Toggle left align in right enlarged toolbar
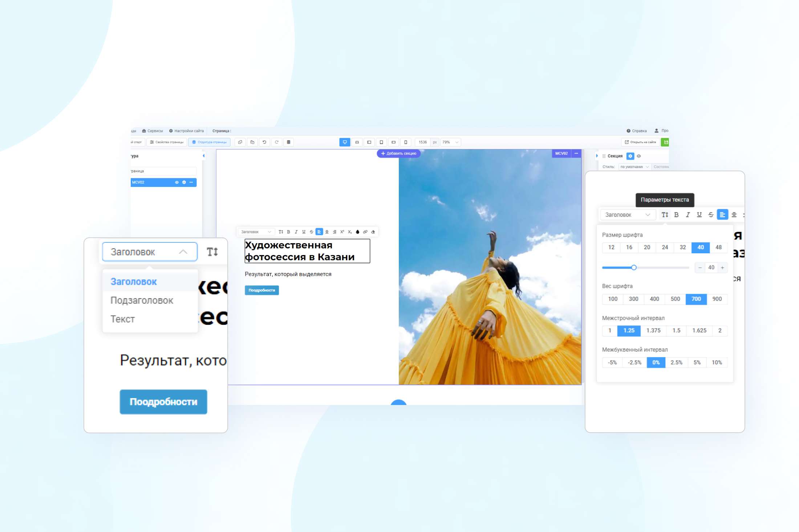The height and width of the screenshot is (532, 799). click(722, 215)
